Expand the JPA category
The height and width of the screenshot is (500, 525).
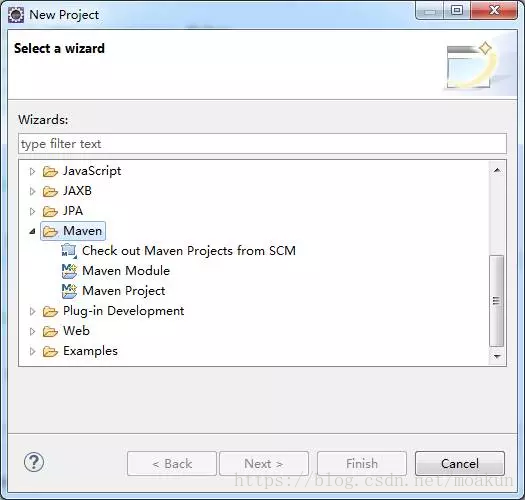pos(32,211)
